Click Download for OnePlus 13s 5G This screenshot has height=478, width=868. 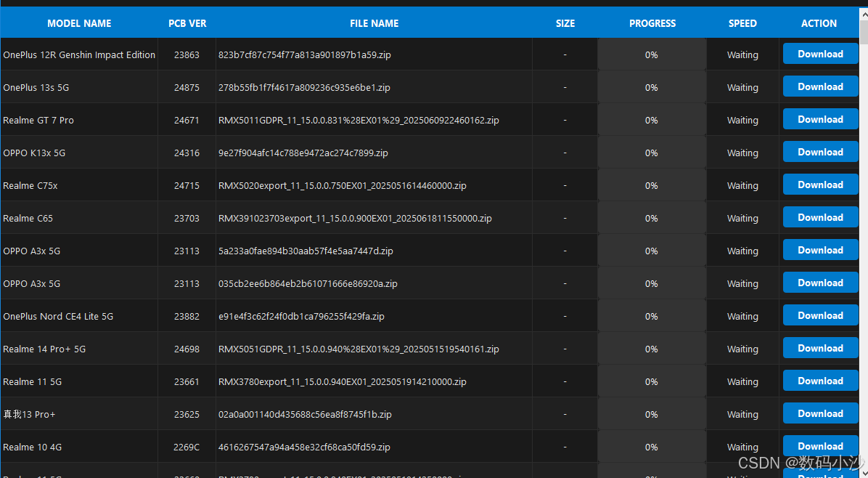820,87
